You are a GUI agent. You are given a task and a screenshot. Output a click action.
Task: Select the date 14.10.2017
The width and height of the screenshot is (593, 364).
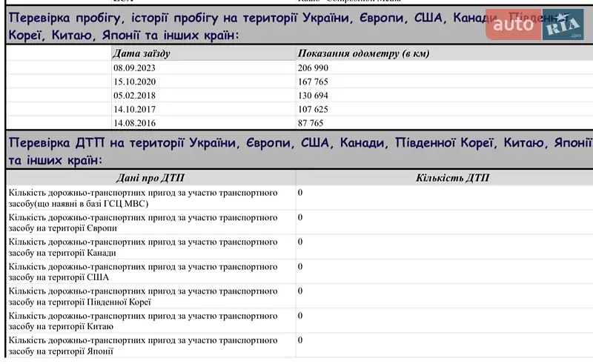(134, 110)
